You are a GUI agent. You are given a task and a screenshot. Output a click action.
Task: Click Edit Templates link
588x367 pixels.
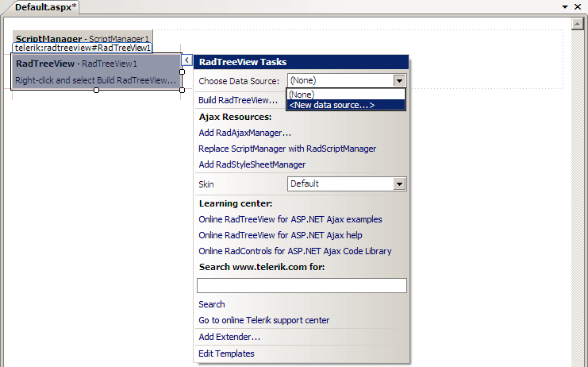point(226,353)
